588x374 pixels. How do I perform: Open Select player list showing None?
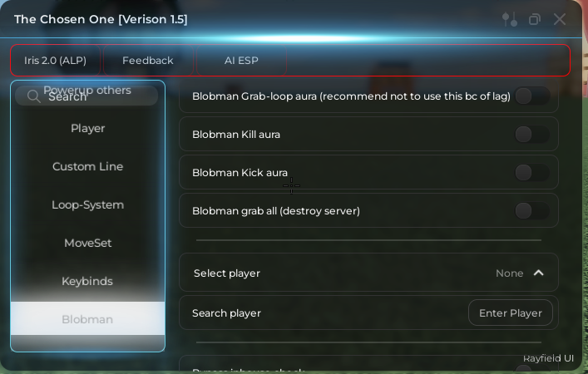(368, 273)
